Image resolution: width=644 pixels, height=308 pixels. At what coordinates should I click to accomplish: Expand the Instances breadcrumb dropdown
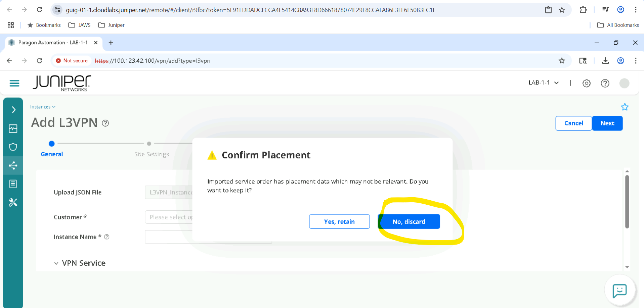click(x=43, y=107)
